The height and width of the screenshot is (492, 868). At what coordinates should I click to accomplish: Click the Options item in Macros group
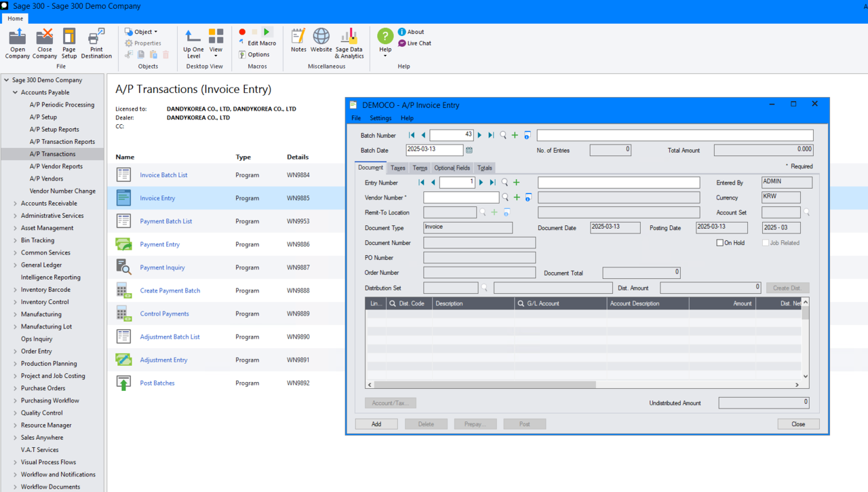point(255,54)
